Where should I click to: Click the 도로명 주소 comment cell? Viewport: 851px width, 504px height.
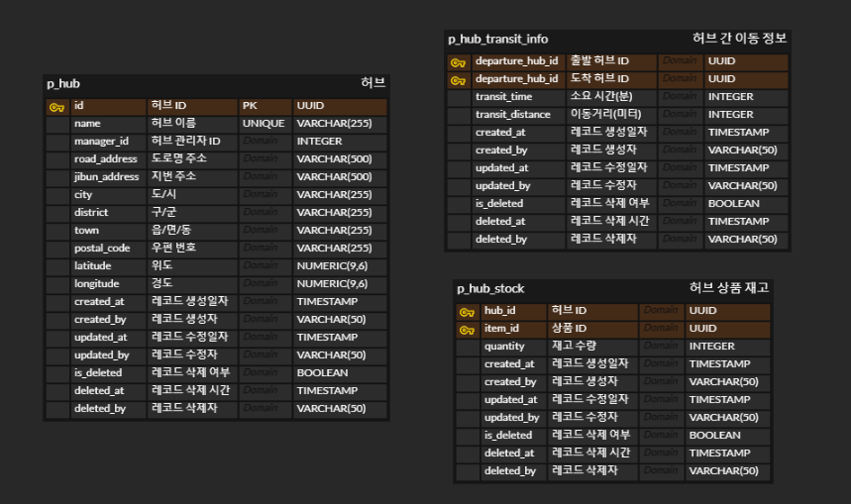192,159
